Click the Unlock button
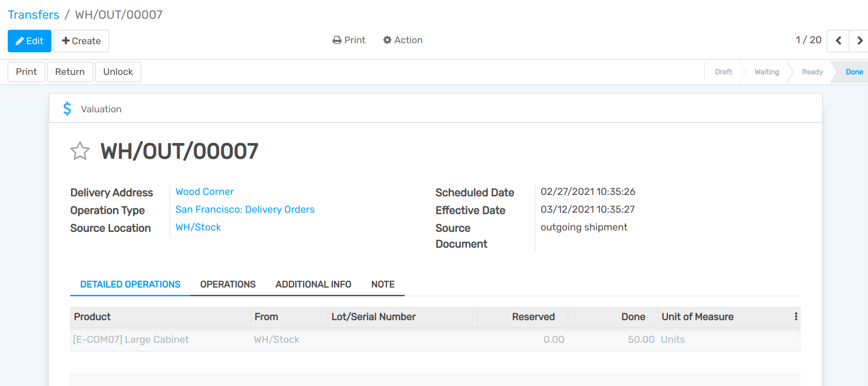The width and height of the screenshot is (868, 386). pyautogui.click(x=118, y=72)
